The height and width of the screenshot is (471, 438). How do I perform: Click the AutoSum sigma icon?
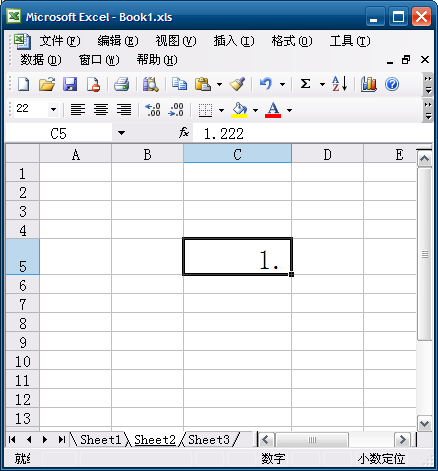pyautogui.click(x=305, y=84)
